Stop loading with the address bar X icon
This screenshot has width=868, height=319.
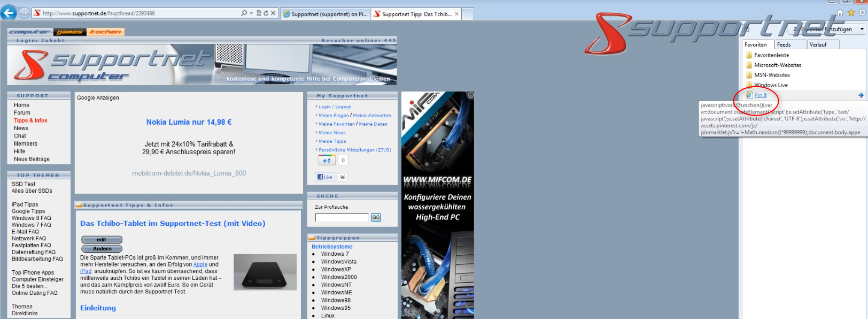pyautogui.click(x=273, y=13)
